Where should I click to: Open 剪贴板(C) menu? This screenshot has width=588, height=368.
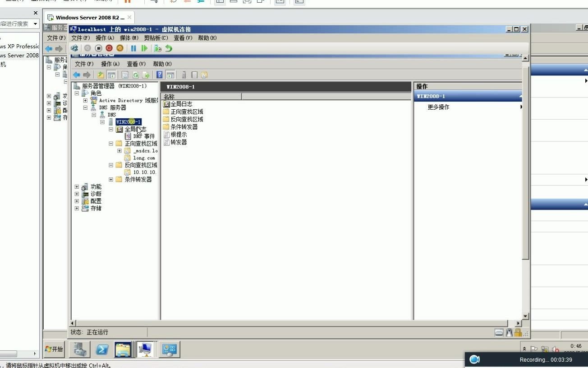pyautogui.click(x=156, y=38)
